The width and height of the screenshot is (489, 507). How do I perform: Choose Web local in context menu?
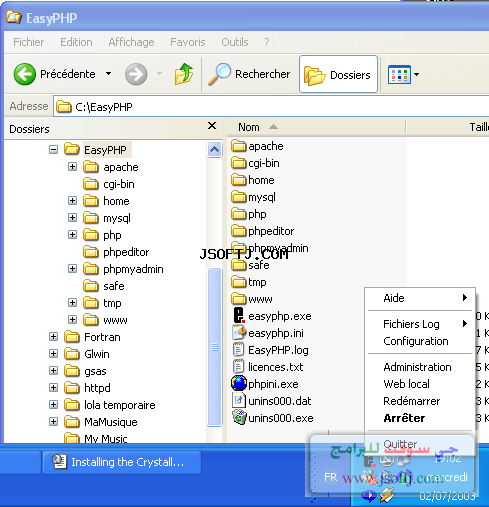(420, 384)
